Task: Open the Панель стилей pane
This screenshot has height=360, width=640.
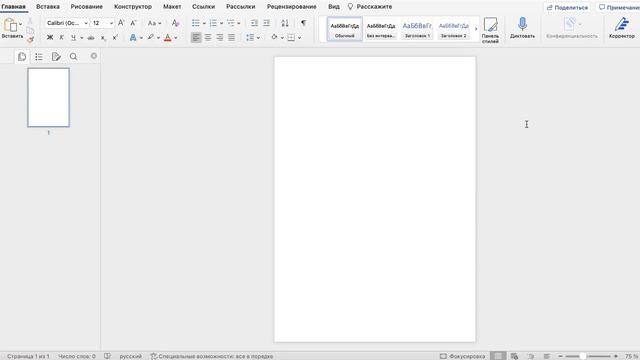Action: click(490, 30)
